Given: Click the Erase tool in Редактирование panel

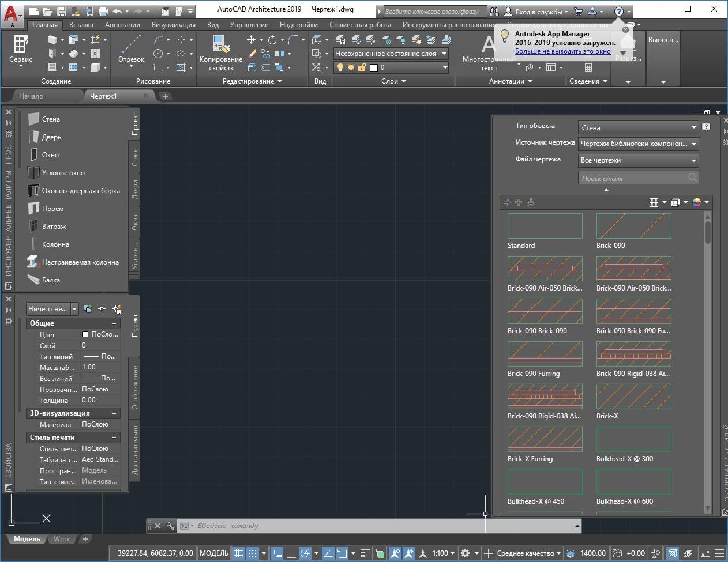Looking at the screenshot, I should coord(252,54).
